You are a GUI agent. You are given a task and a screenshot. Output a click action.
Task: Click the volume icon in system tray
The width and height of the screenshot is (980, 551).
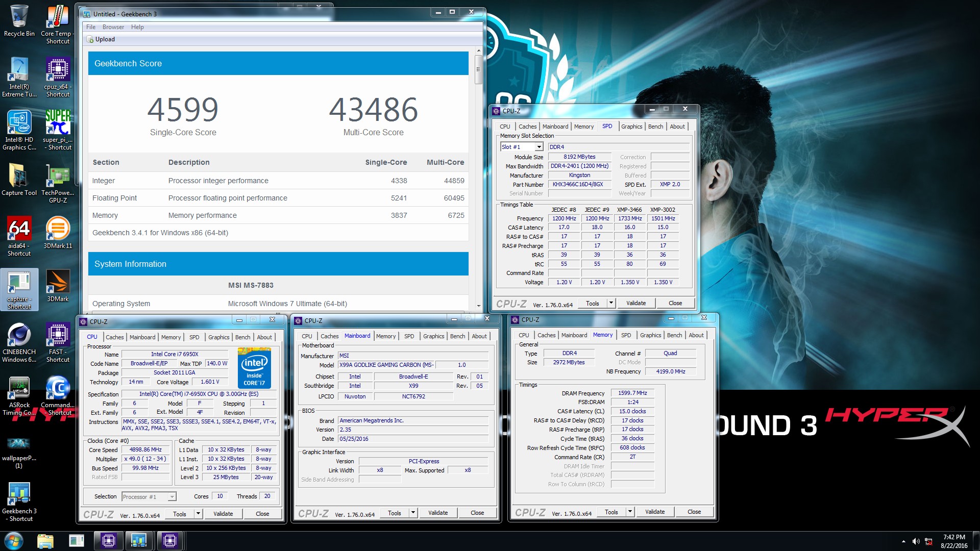[x=916, y=541]
